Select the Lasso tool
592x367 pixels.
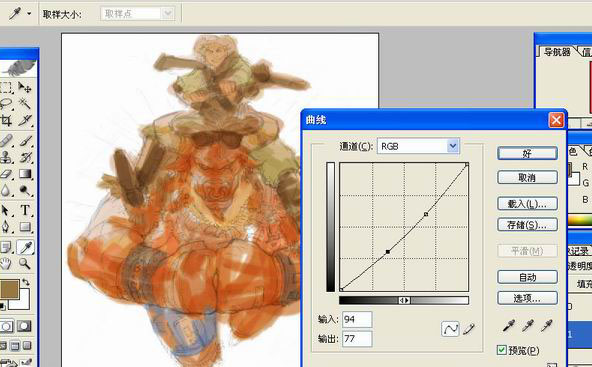pyautogui.click(x=6, y=103)
